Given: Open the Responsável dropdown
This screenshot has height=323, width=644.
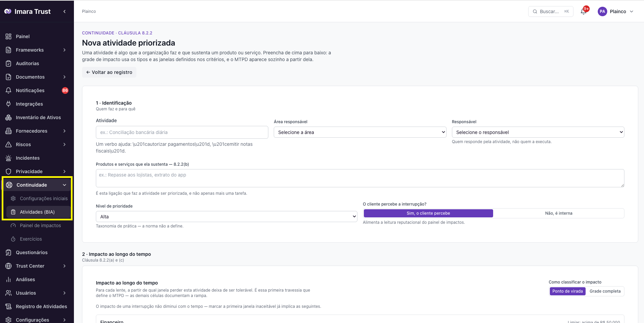Looking at the screenshot, I should point(538,132).
